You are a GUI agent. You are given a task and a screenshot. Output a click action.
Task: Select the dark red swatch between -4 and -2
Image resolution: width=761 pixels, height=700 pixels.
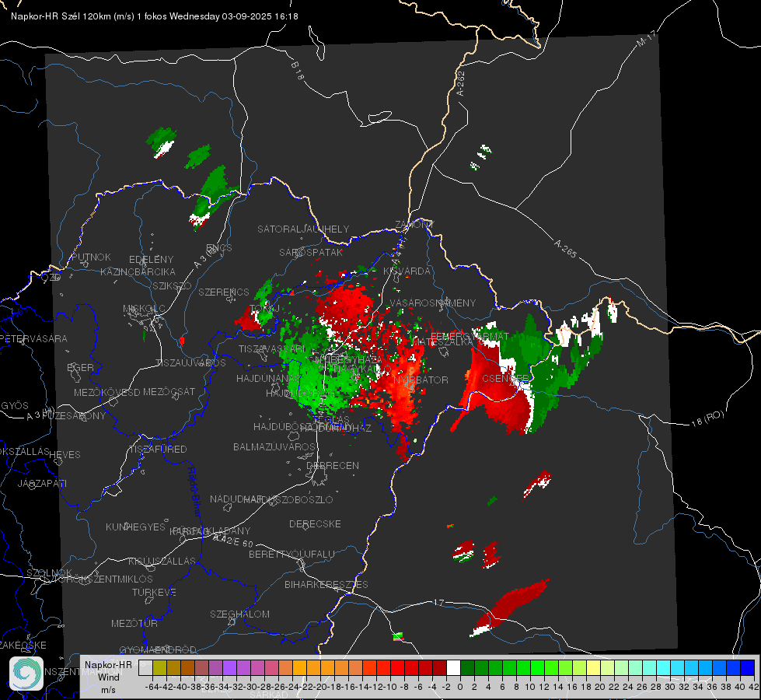point(439,667)
